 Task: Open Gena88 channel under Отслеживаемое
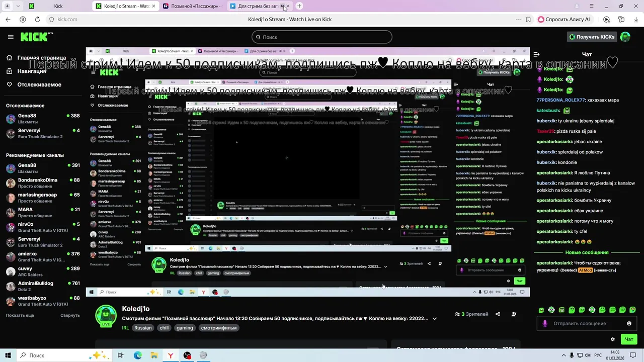pyautogui.click(x=43, y=119)
